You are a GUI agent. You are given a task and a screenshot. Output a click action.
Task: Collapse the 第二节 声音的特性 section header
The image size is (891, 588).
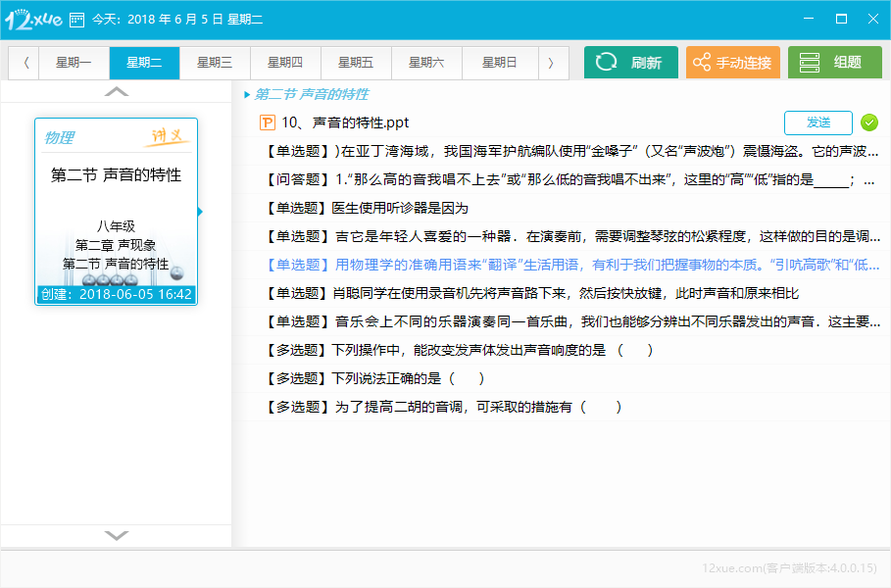click(247, 95)
